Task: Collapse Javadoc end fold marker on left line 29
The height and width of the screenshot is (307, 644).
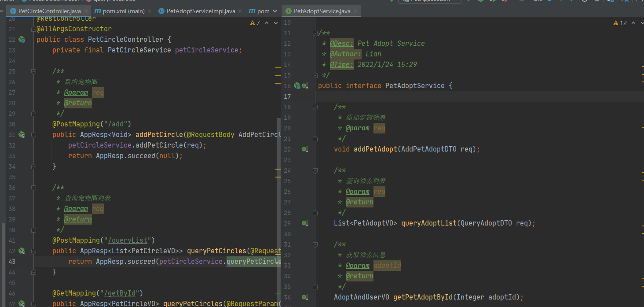Action: [33, 114]
